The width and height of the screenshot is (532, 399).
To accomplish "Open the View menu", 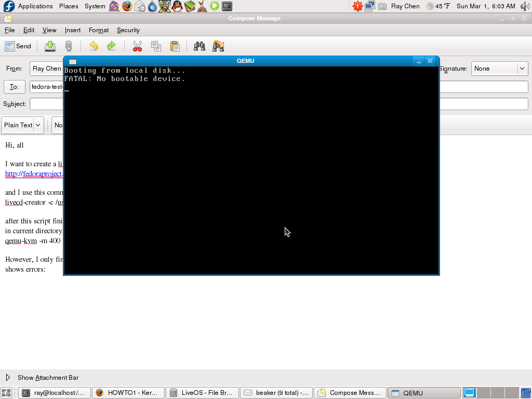I will [x=49, y=30].
